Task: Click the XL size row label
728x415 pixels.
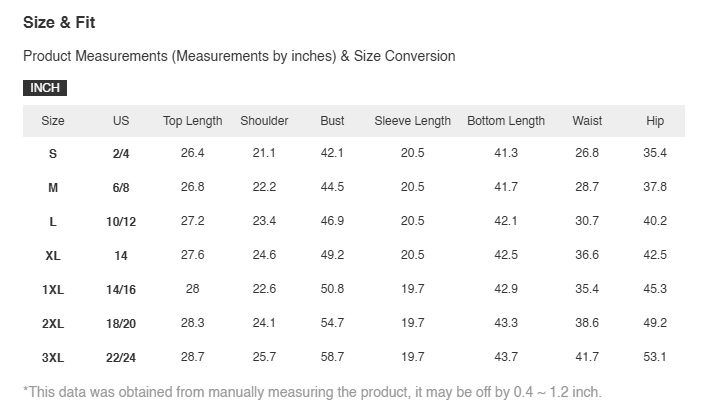Action: coord(53,256)
